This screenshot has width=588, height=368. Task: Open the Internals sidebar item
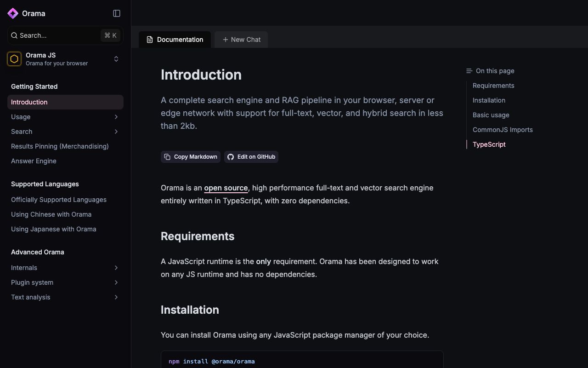tap(65, 268)
